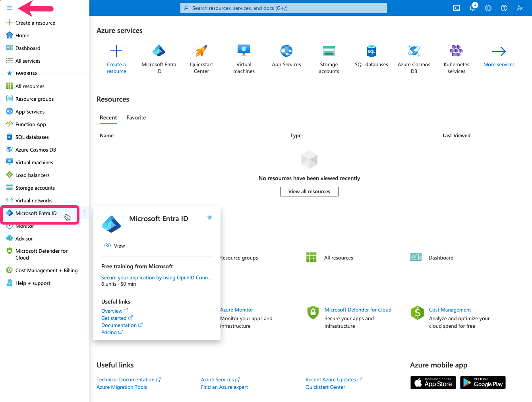Open Quickstart Center useful link

pos(325,387)
